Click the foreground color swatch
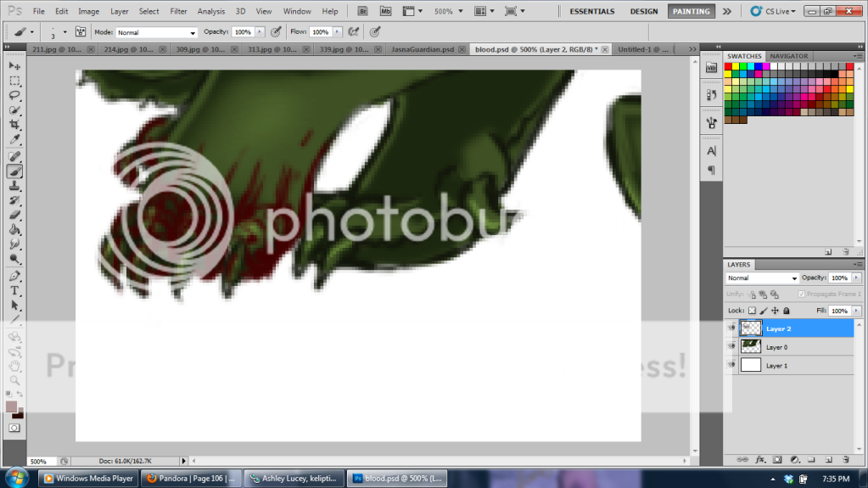The image size is (868, 488). pyautogui.click(x=12, y=407)
